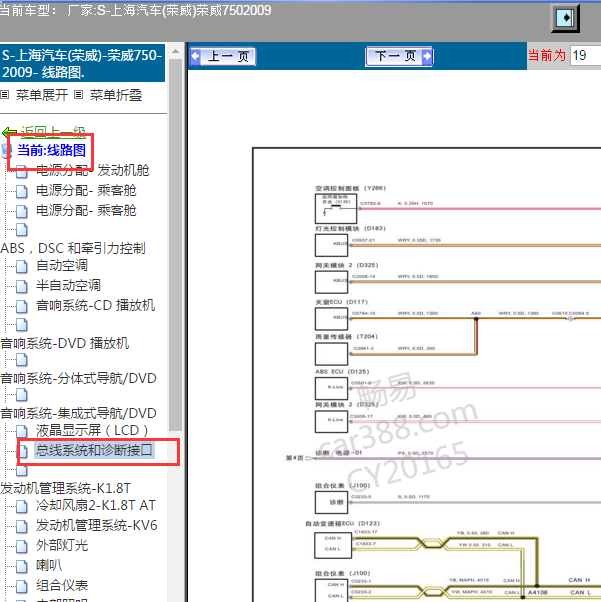Open 冷却风扇2-K1.8T AT diagram

tap(96, 505)
